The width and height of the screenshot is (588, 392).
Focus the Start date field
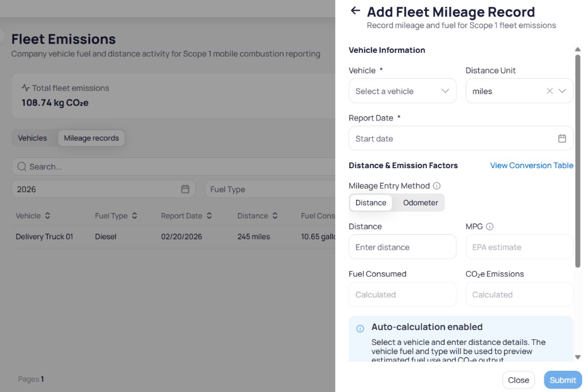(x=461, y=138)
